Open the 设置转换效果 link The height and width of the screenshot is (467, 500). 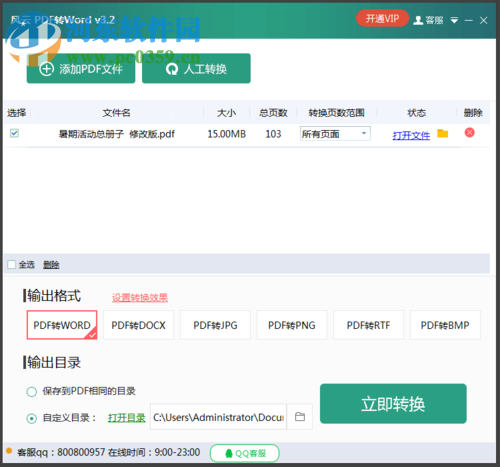(140, 297)
